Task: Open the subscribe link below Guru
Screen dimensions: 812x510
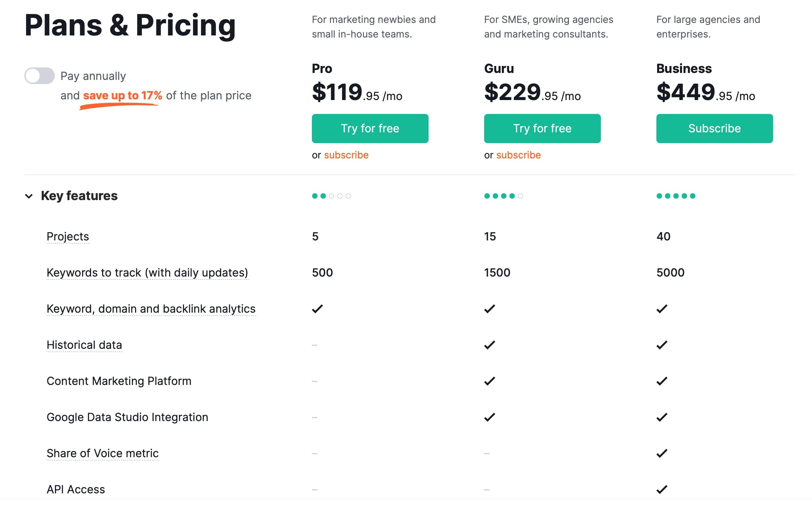Action: [518, 155]
